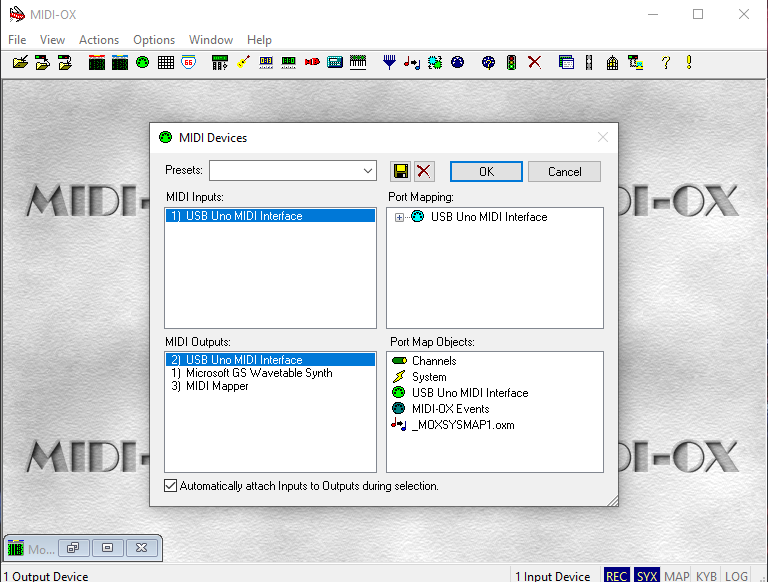Viewport: 768px width, 582px height.
Task: Toggle Automatically attach Inputs to Outputs checkbox
Action: (x=170, y=485)
